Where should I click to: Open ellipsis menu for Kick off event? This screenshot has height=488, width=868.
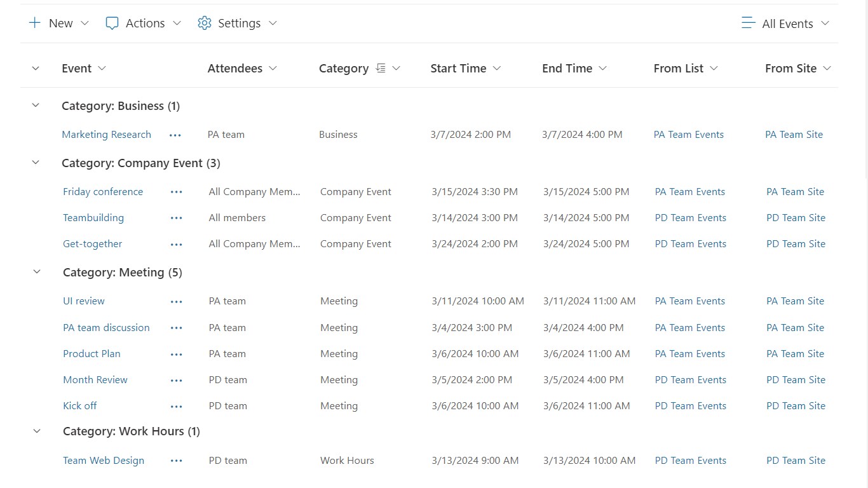pyautogui.click(x=177, y=407)
